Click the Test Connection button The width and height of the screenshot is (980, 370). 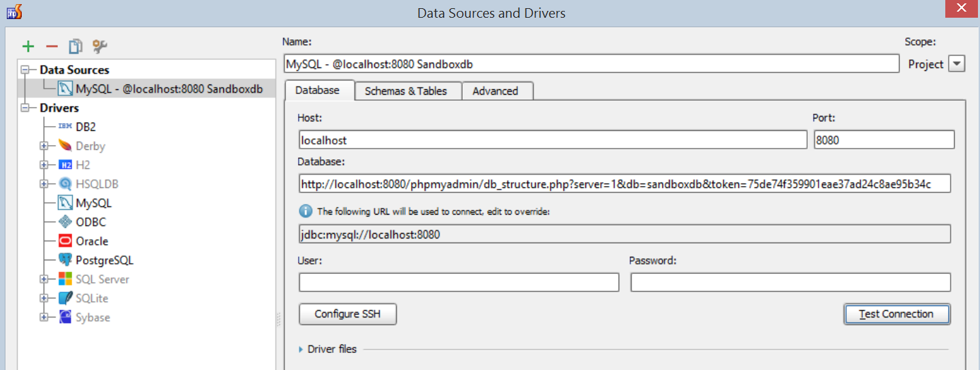click(897, 314)
